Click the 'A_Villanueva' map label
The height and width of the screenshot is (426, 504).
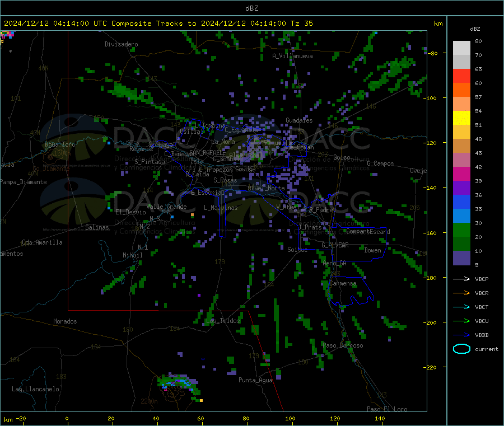[x=292, y=56]
